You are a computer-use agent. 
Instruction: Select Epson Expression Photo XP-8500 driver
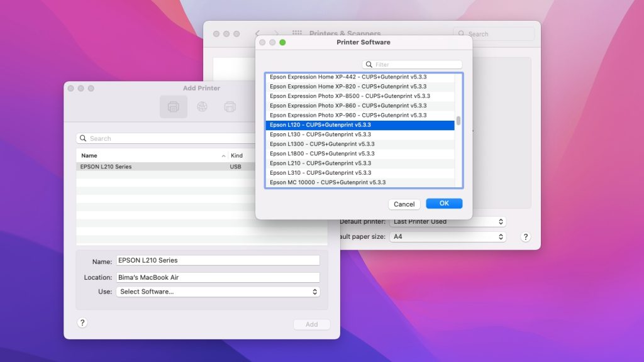(360, 96)
